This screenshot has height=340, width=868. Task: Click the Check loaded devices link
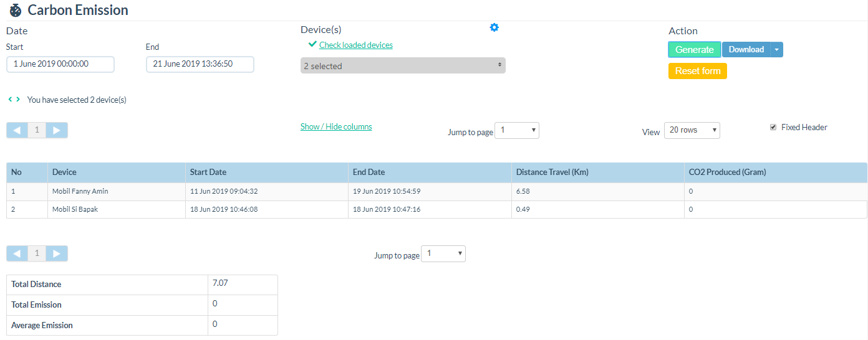click(x=355, y=45)
